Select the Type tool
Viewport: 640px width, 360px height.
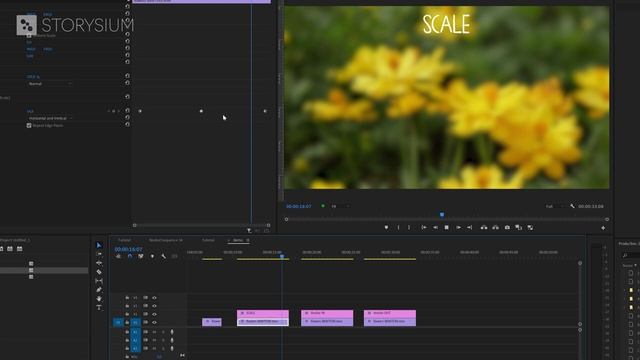pyautogui.click(x=99, y=307)
